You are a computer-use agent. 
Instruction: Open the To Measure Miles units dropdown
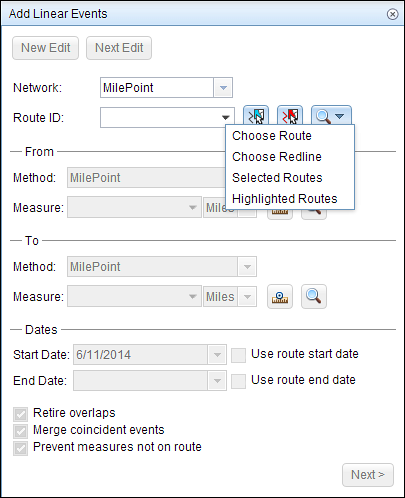click(247, 297)
